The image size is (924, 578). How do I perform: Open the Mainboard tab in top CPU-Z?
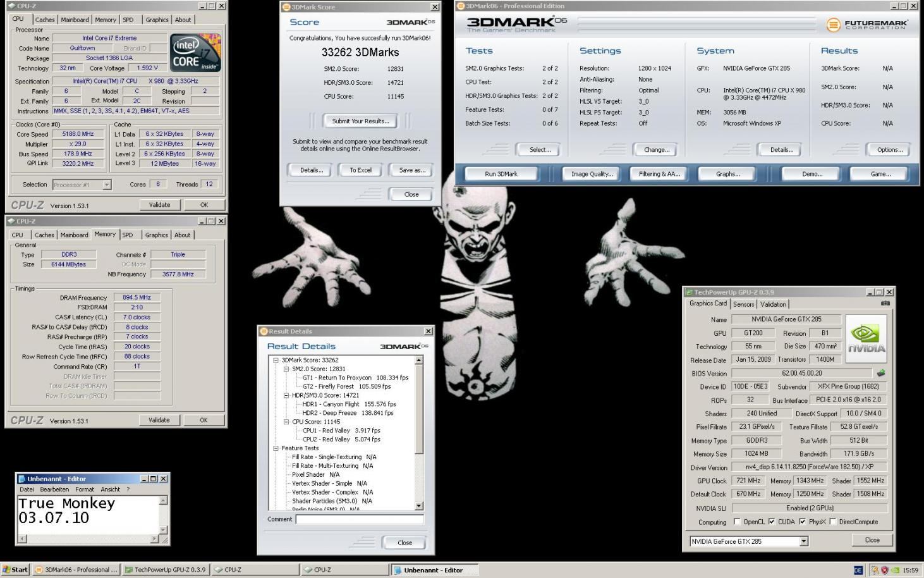click(x=75, y=20)
